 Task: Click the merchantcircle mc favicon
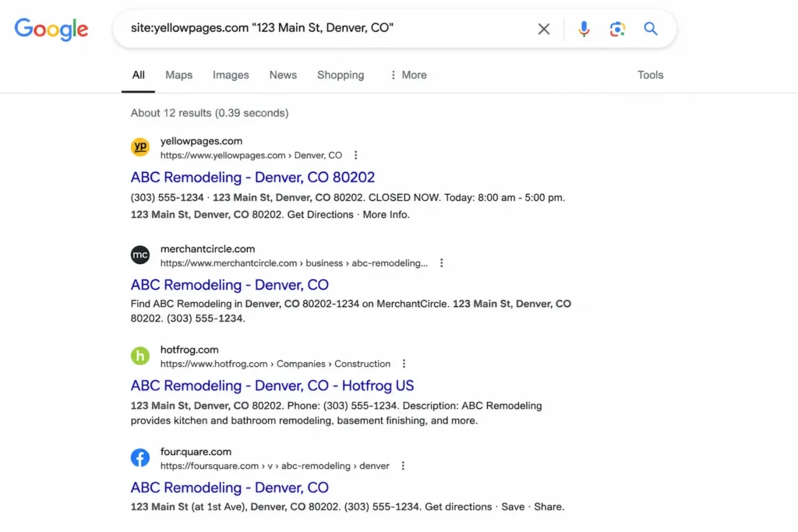tap(140, 255)
